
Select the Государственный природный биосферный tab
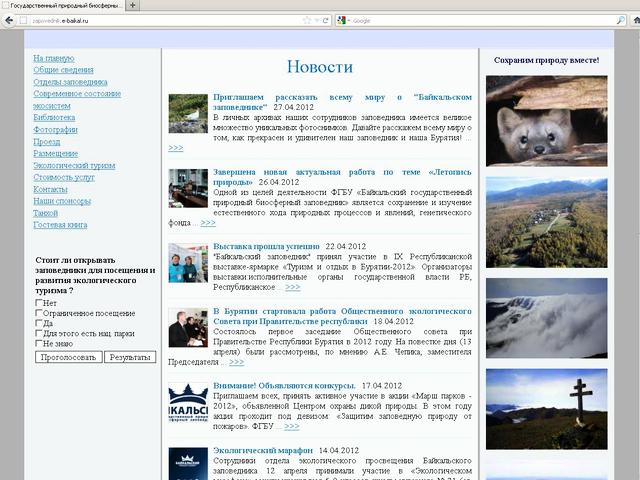coord(62,6)
